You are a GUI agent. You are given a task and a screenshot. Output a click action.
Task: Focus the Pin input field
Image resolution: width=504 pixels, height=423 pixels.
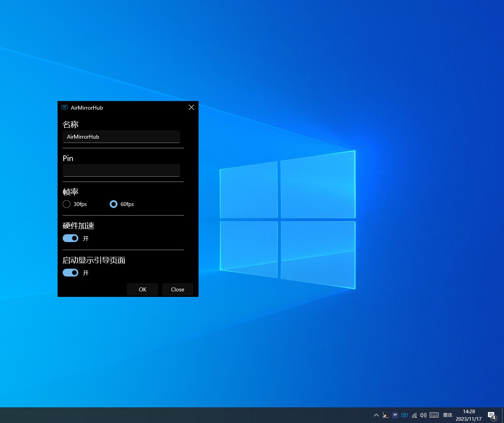pyautogui.click(x=121, y=170)
